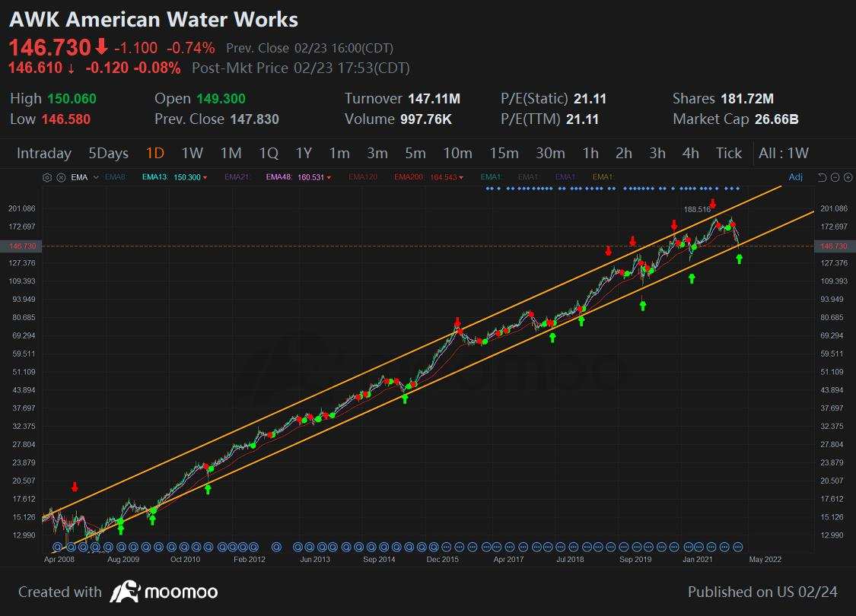Expand the EMA indicator dropdown chevron
This screenshot has height=616, width=856.
coord(96,177)
